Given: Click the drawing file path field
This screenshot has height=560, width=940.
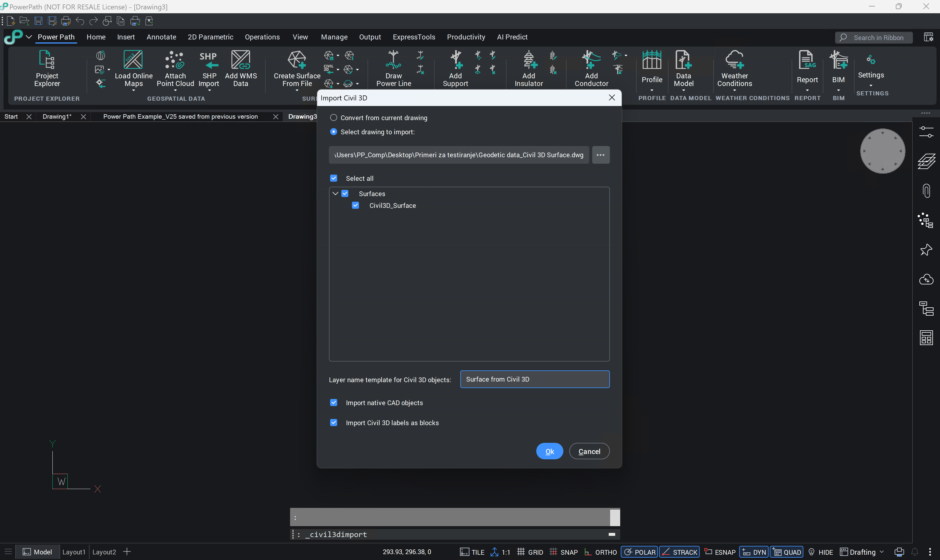Looking at the screenshot, I should (459, 155).
